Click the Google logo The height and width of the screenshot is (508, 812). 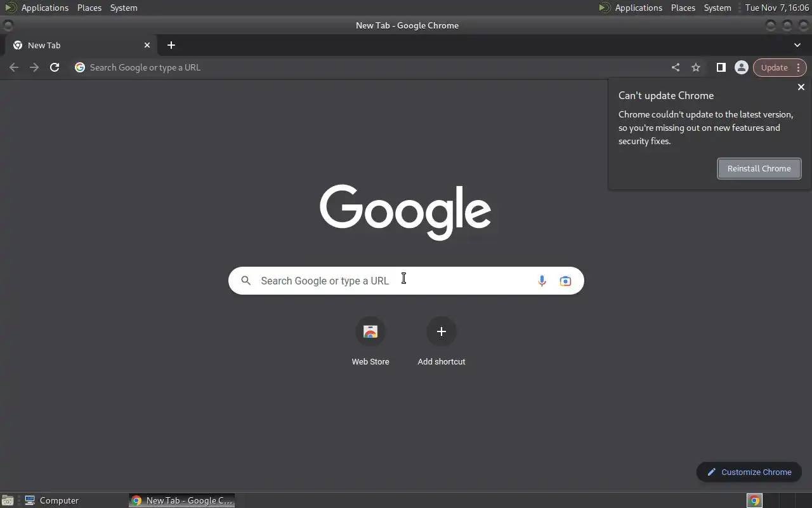405,212
